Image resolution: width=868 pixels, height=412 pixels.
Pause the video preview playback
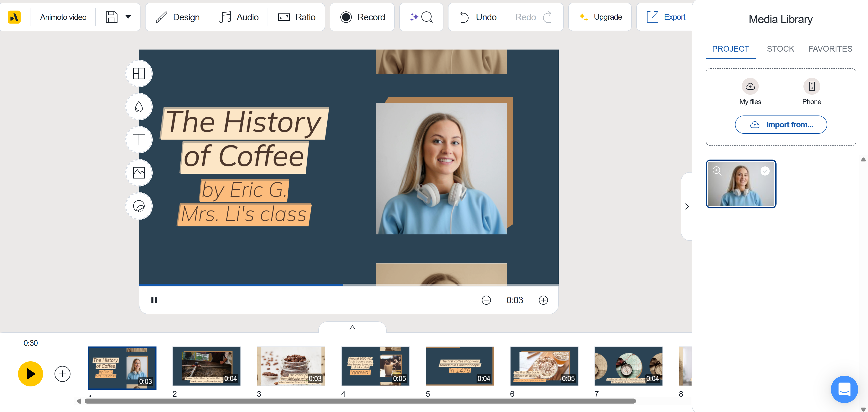click(154, 300)
